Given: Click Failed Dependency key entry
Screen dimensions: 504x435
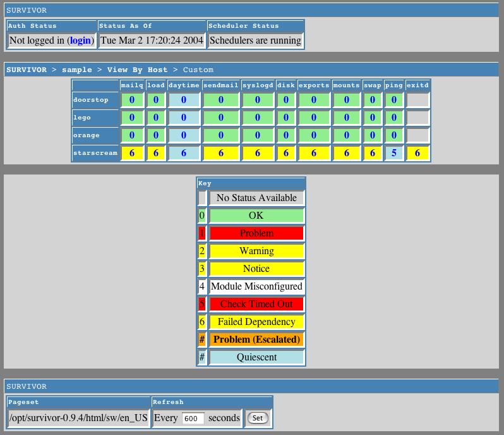Looking at the screenshot, I should tap(256, 322).
